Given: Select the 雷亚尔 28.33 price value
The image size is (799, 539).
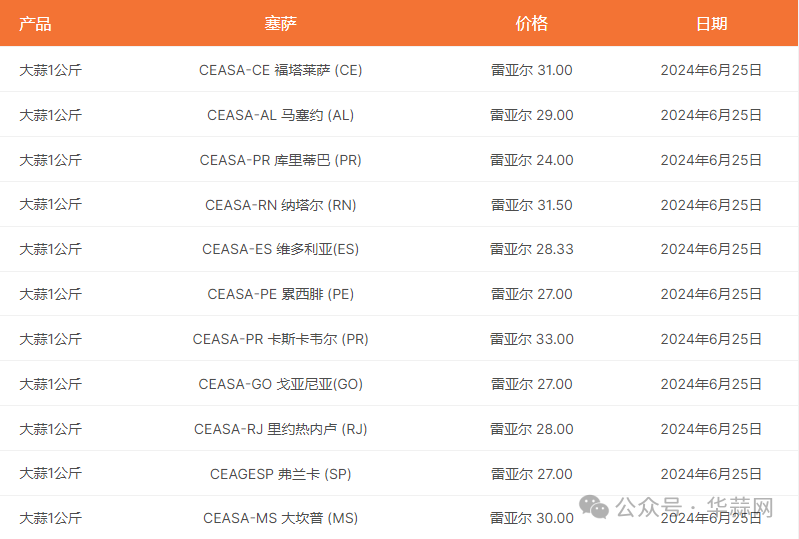Looking at the screenshot, I should 531,249.
